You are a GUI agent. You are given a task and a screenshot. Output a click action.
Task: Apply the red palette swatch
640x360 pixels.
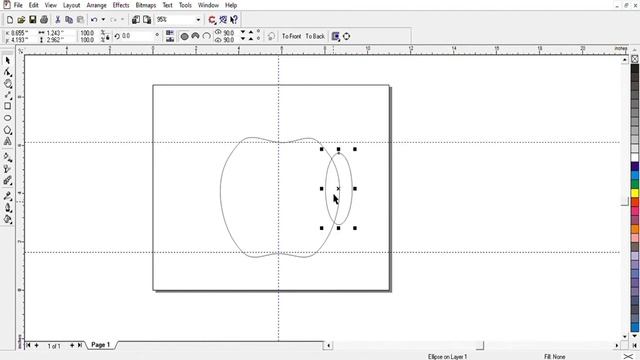(635, 202)
